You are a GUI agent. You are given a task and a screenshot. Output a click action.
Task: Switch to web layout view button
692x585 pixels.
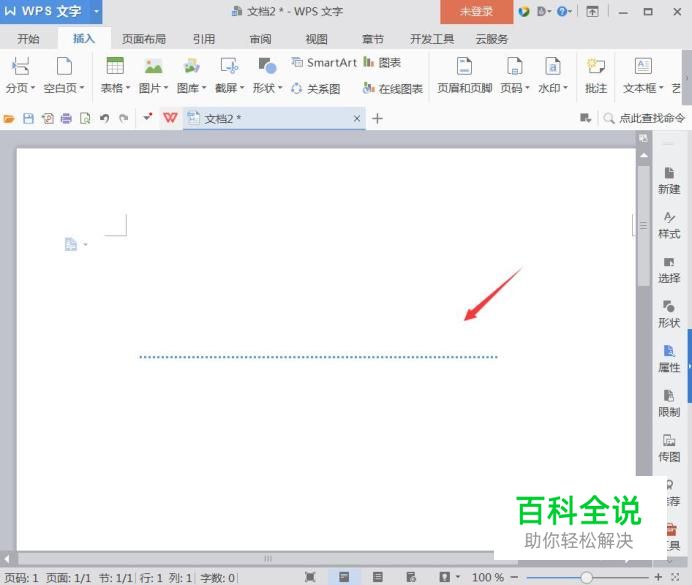411,577
